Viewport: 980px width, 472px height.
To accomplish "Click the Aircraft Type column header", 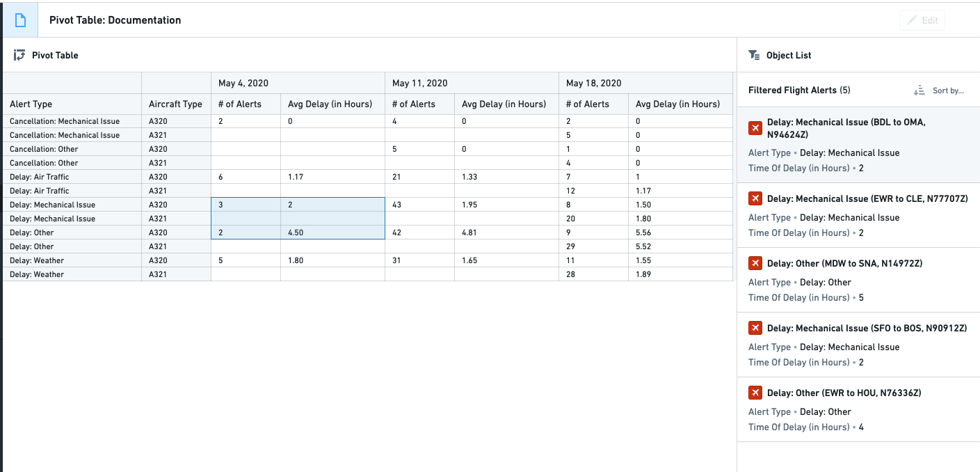I will pyautogui.click(x=176, y=104).
